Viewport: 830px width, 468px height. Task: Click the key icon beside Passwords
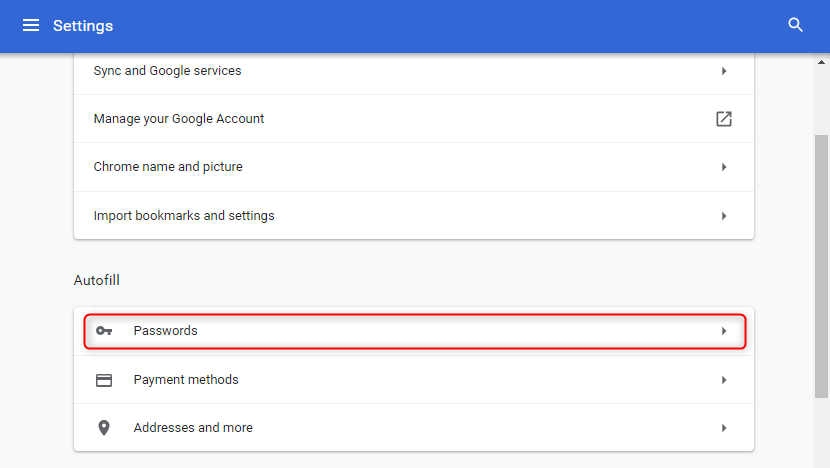coord(104,331)
